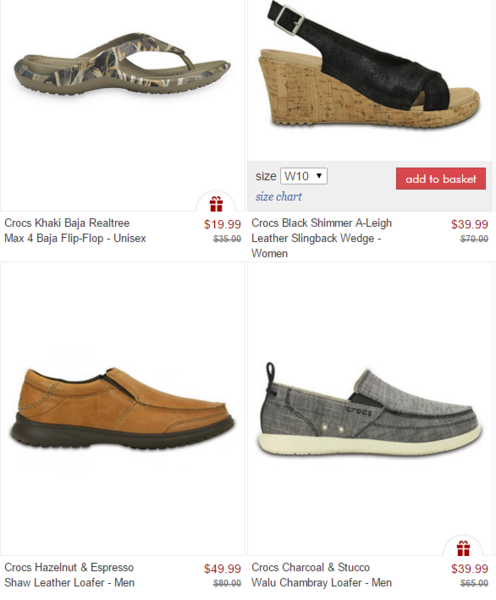Image resolution: width=496 pixels, height=600 pixels.
Task: Click the $39.99 Walu loafer price
Action: coord(470,569)
